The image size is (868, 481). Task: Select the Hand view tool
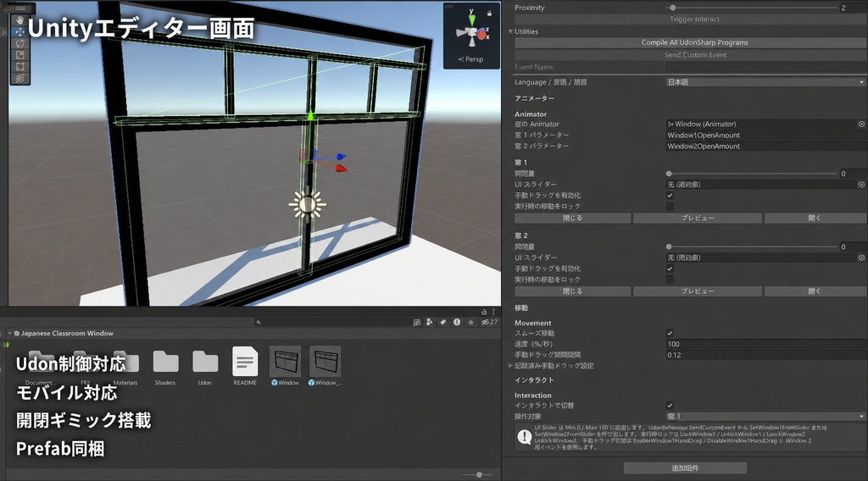(20, 20)
